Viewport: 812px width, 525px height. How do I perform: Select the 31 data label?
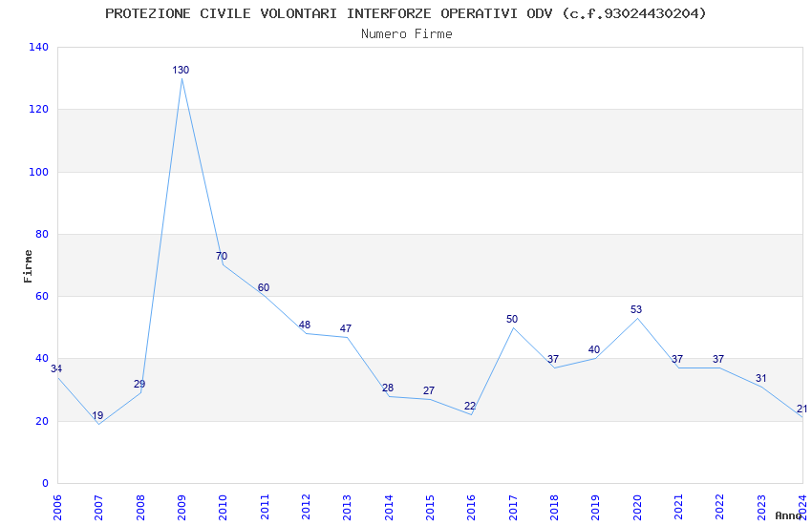(760, 378)
